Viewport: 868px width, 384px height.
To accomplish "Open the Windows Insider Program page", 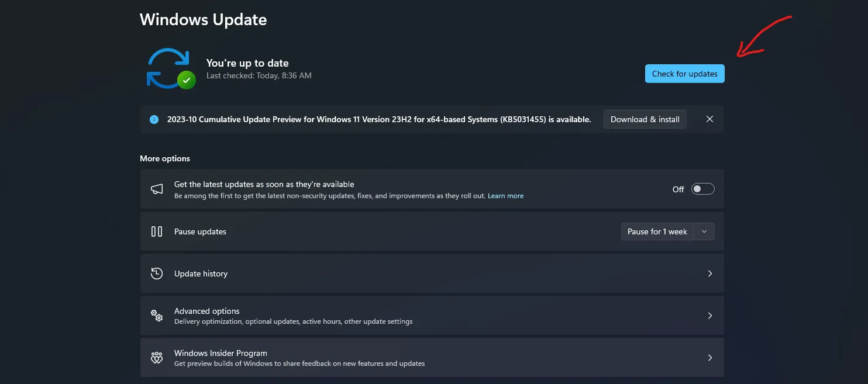I will (x=432, y=358).
